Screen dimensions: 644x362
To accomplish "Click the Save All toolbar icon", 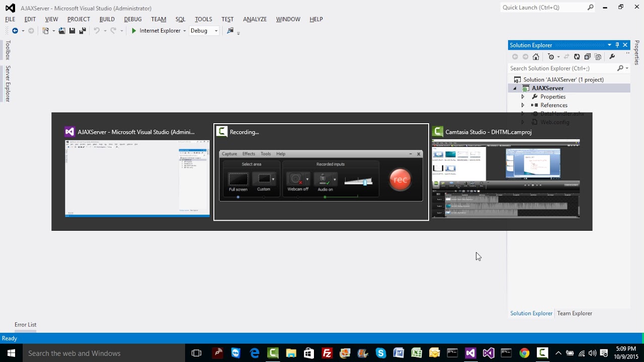I will pyautogui.click(x=83, y=31).
